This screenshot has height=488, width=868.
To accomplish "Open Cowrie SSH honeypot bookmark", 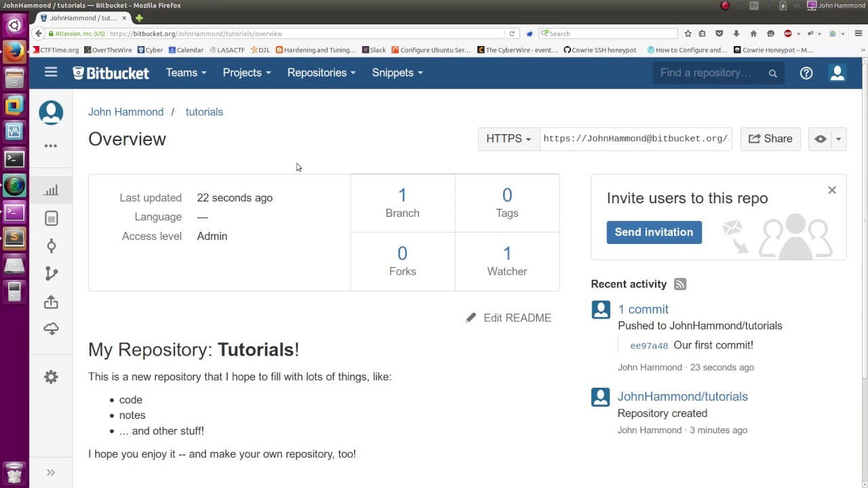I will coord(600,49).
